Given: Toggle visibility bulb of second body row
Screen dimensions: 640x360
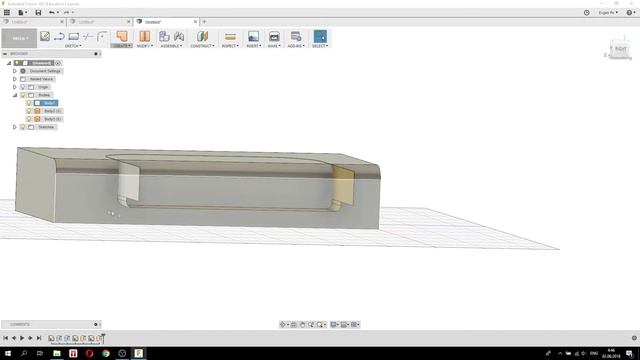Looking at the screenshot, I should point(29,111).
